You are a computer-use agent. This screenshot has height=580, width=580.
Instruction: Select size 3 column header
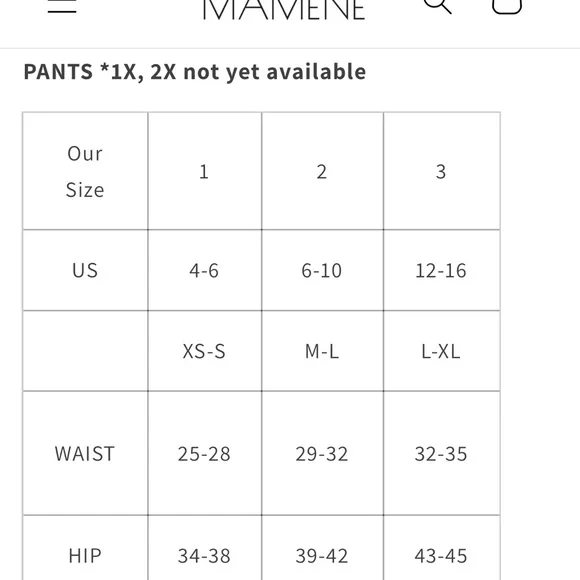pyautogui.click(x=442, y=171)
